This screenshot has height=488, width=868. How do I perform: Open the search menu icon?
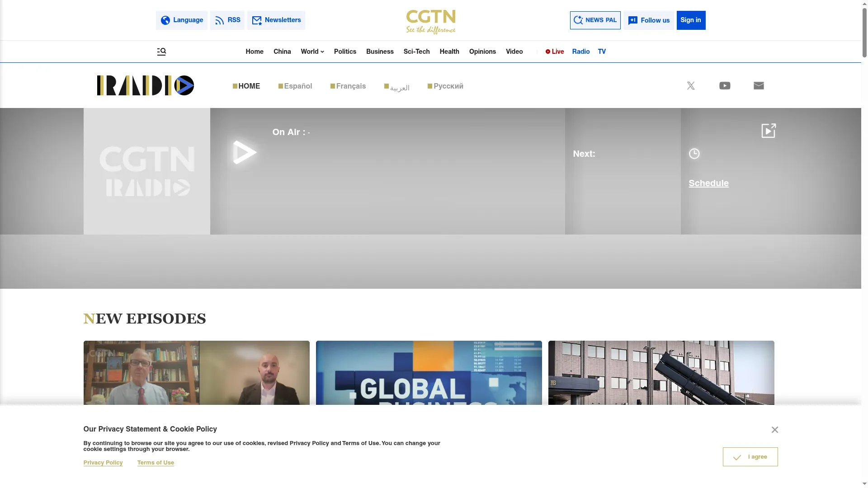[161, 52]
